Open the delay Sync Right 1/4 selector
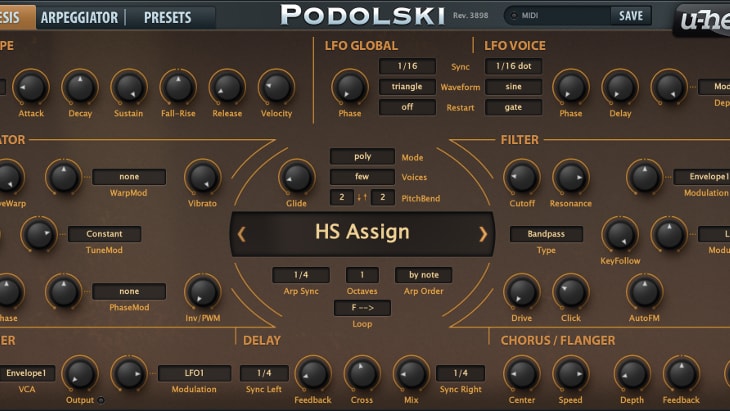 tap(460, 373)
